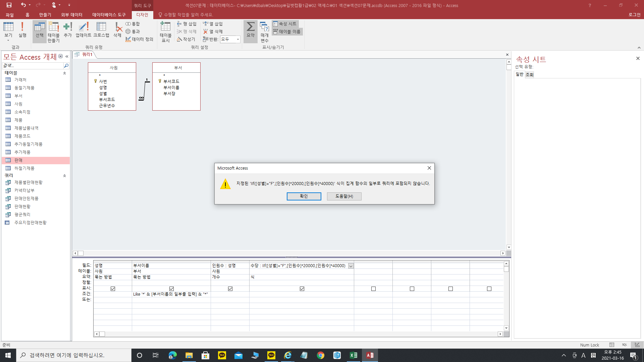Open the 반환 return value dropdown
This screenshot has width=644, height=362.
tap(238, 39)
